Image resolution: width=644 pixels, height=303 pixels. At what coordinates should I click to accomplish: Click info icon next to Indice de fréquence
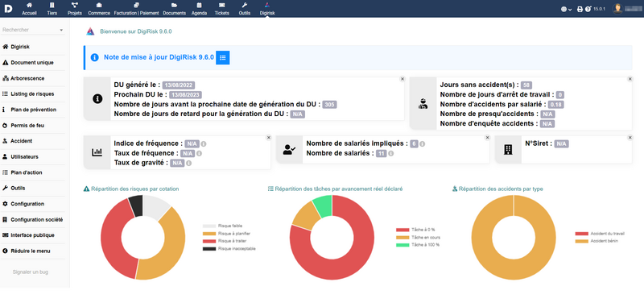[x=204, y=144]
